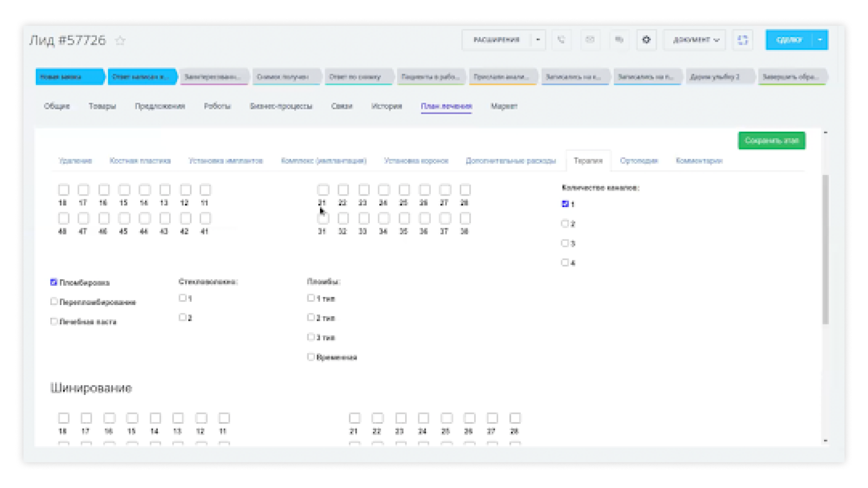Viewport: 868px width, 488px height.
Task: Click the email envelope icon
Action: pyautogui.click(x=590, y=40)
